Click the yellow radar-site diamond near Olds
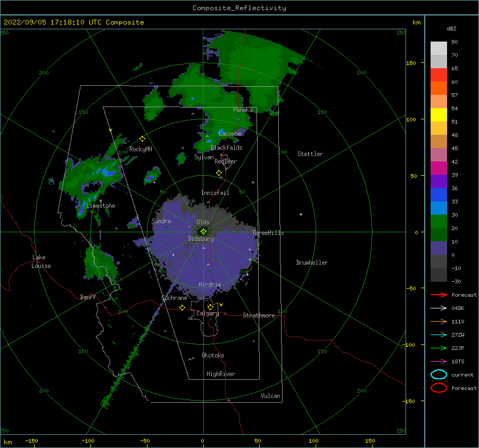Screen dimensions: 479x448 (x=203, y=232)
